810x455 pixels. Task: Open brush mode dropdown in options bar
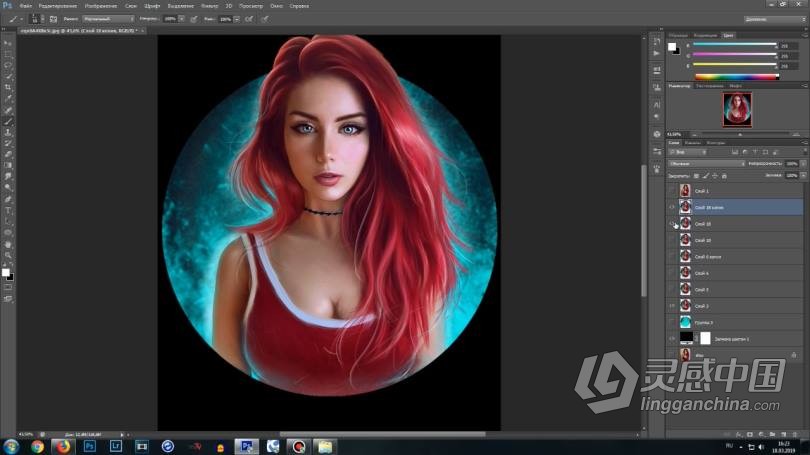point(108,19)
